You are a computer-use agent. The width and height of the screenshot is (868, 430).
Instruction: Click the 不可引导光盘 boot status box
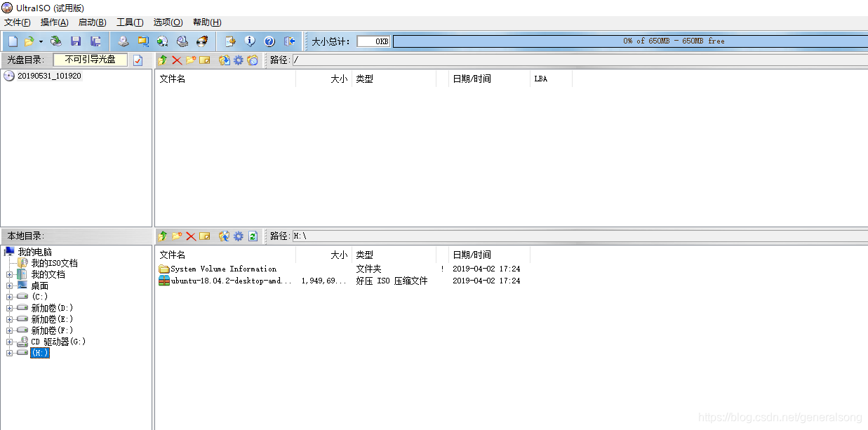coord(91,60)
